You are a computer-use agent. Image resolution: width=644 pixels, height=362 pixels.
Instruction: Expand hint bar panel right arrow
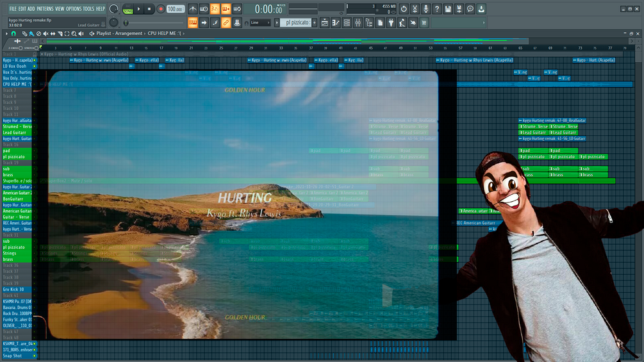pyautogui.click(x=484, y=22)
